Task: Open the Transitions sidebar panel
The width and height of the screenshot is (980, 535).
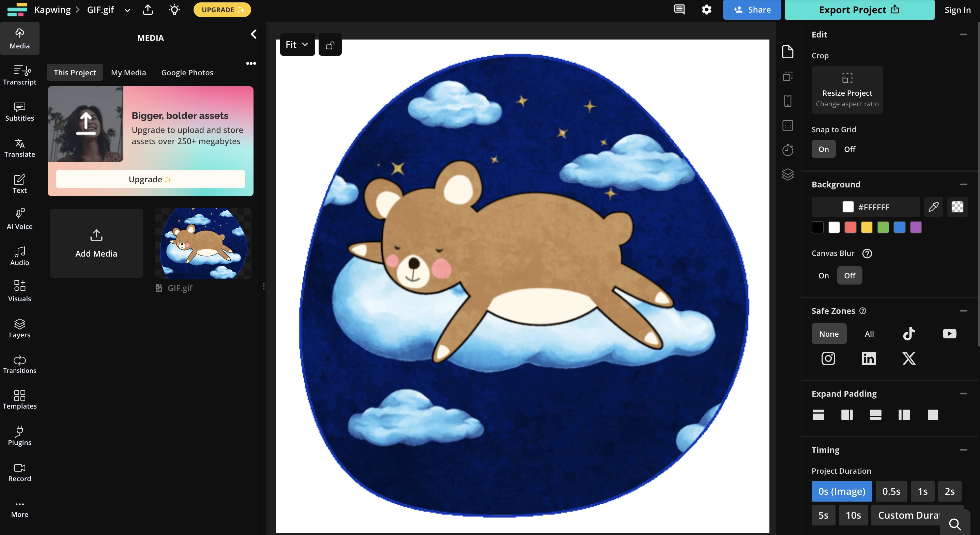Action: (19, 364)
